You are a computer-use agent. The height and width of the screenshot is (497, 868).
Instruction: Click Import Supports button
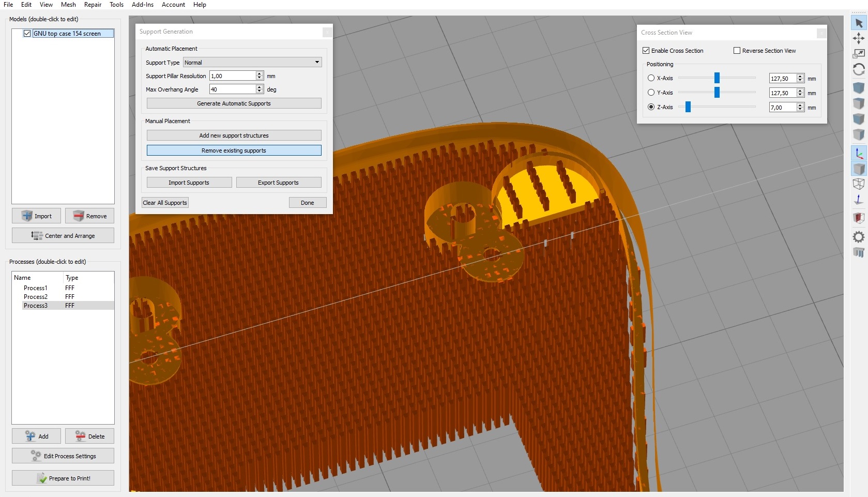(189, 183)
